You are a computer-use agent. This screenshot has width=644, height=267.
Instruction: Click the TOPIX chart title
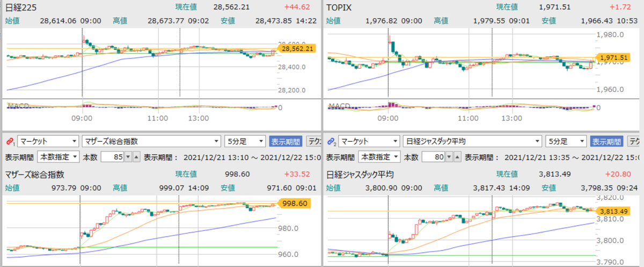tap(339, 8)
